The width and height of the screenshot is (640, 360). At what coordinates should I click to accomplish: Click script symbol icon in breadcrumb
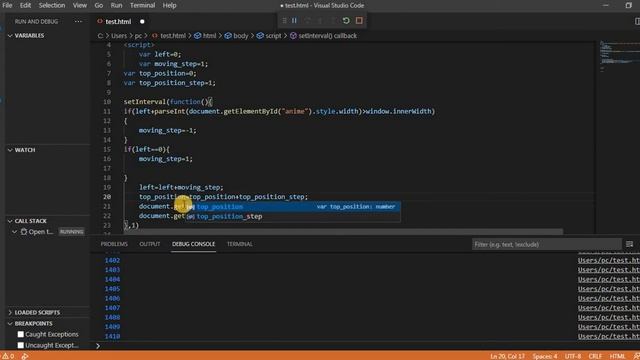pyautogui.click(x=260, y=36)
